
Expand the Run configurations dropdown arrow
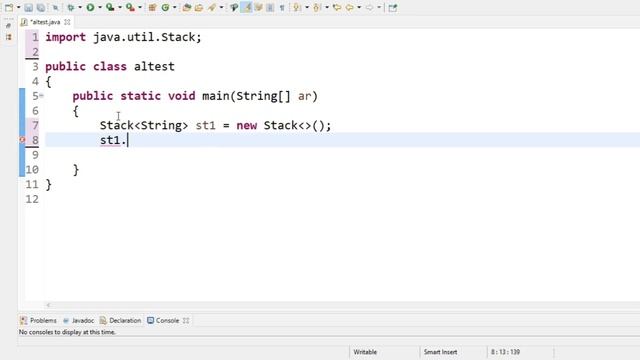[x=100, y=7]
